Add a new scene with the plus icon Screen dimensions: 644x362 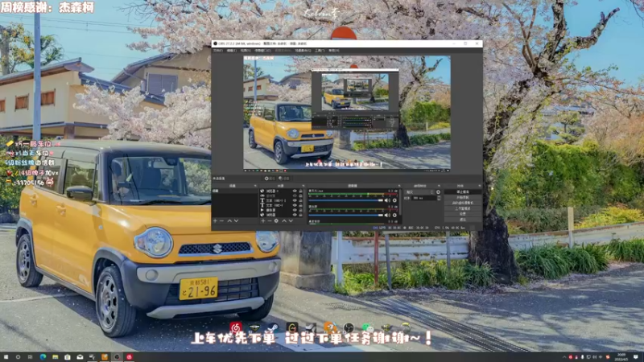[x=215, y=220]
